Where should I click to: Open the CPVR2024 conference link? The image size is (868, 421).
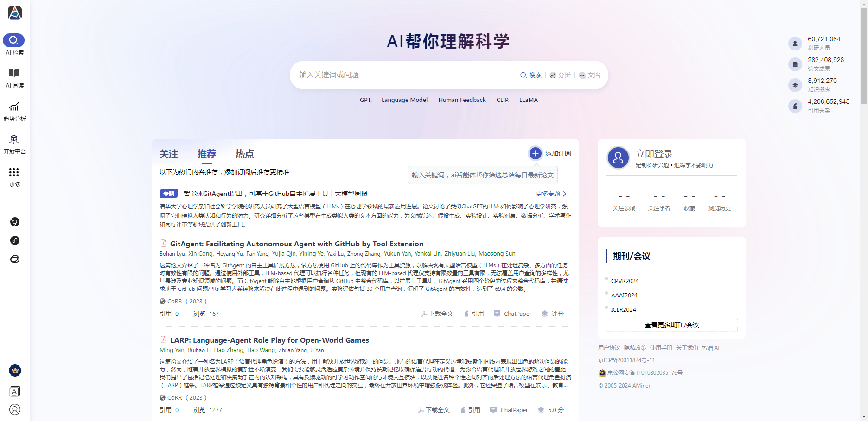[x=625, y=281]
